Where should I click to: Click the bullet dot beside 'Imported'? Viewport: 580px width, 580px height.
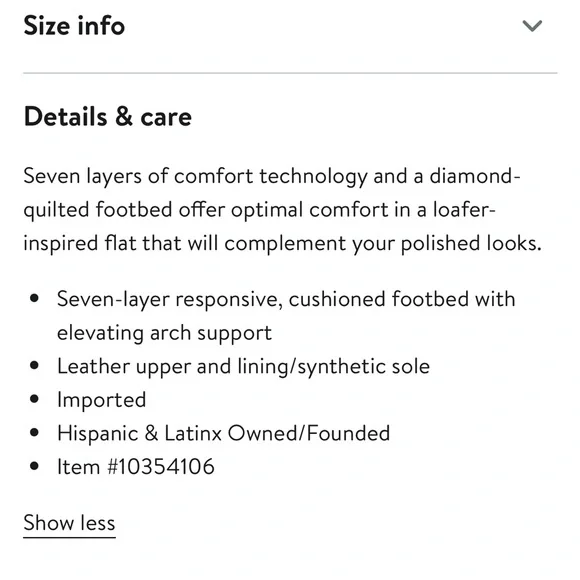point(34,399)
